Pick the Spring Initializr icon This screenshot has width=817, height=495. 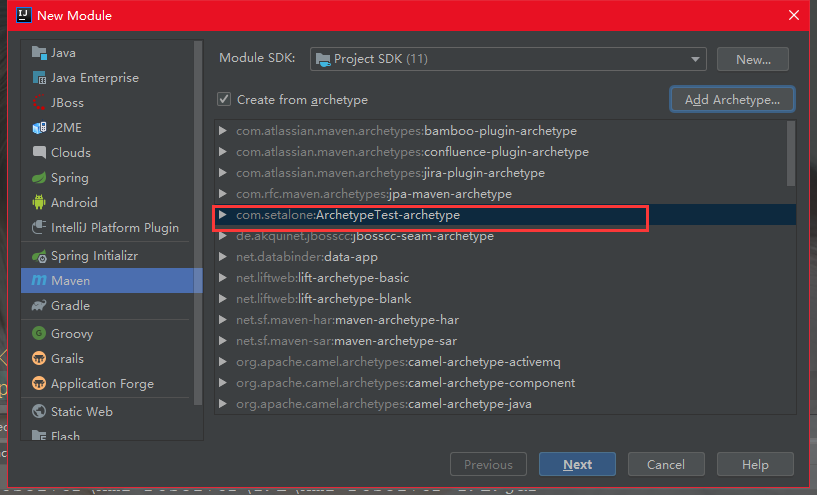39,256
